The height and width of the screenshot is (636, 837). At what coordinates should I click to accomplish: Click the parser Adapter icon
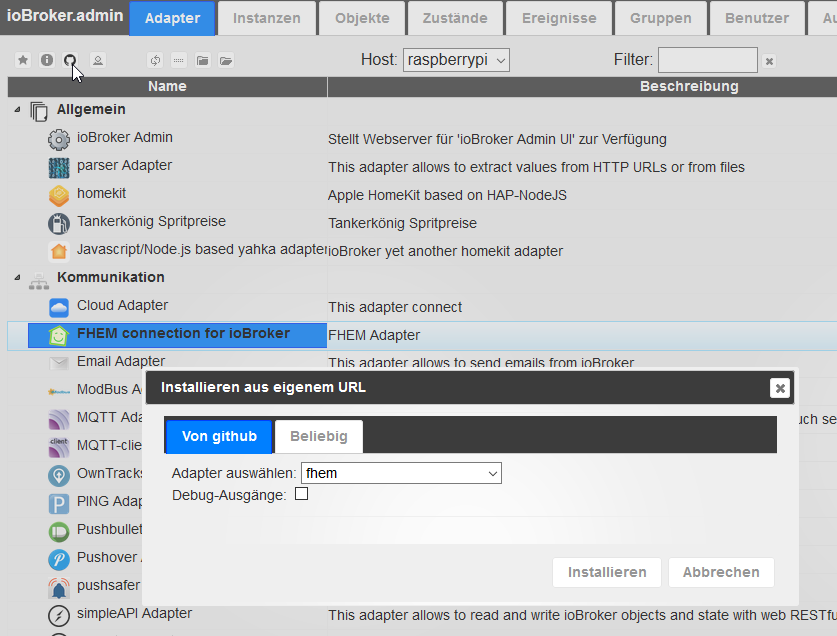[59, 168]
